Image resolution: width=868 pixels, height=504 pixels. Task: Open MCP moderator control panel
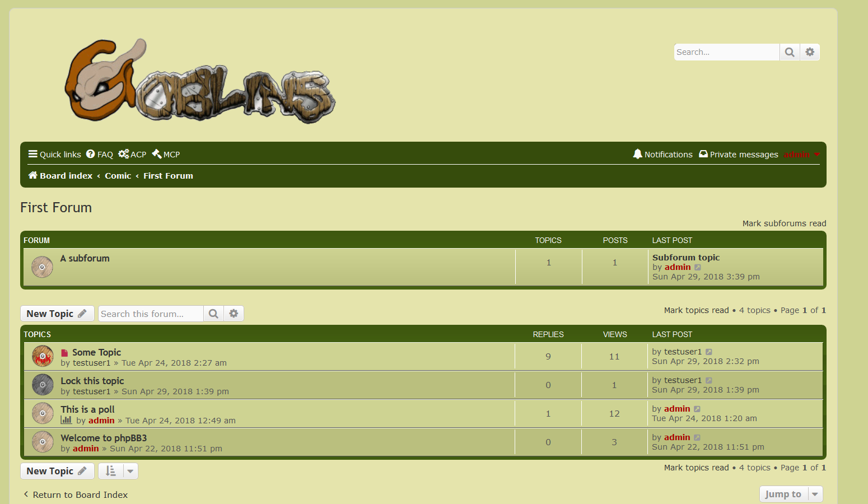166,155
